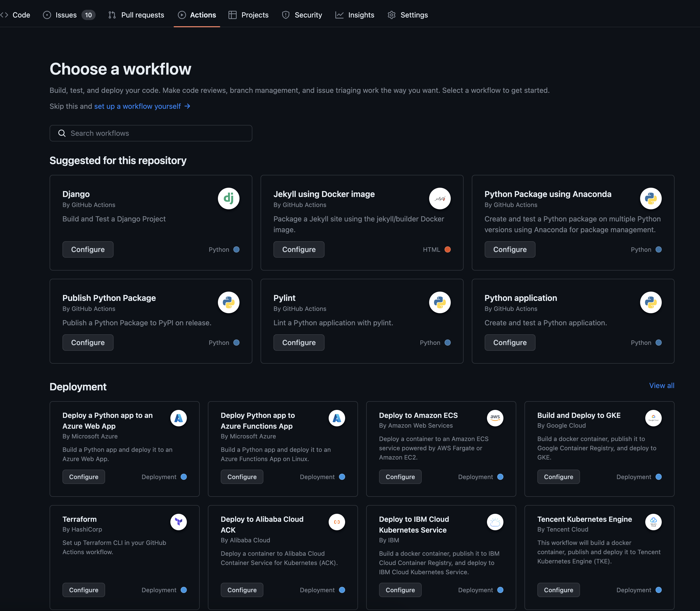Click the Azure logo on Azure Web App card
The image size is (700, 611).
point(179,418)
